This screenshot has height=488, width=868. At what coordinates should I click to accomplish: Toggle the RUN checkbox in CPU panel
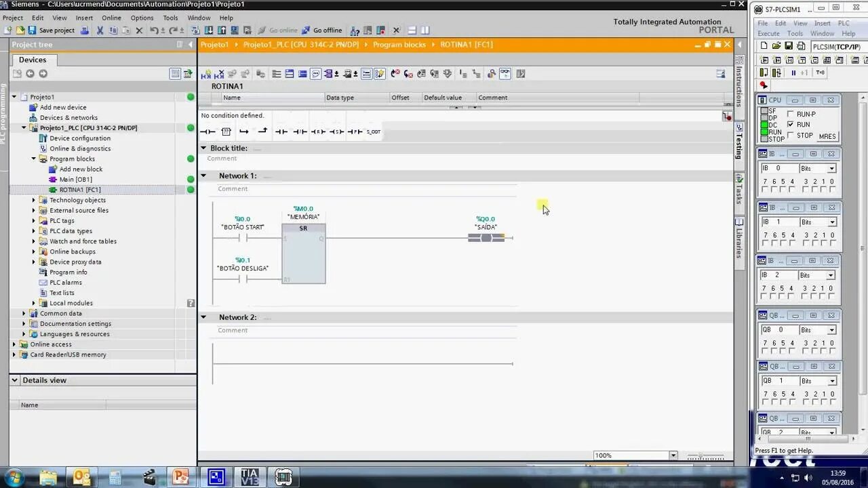791,125
